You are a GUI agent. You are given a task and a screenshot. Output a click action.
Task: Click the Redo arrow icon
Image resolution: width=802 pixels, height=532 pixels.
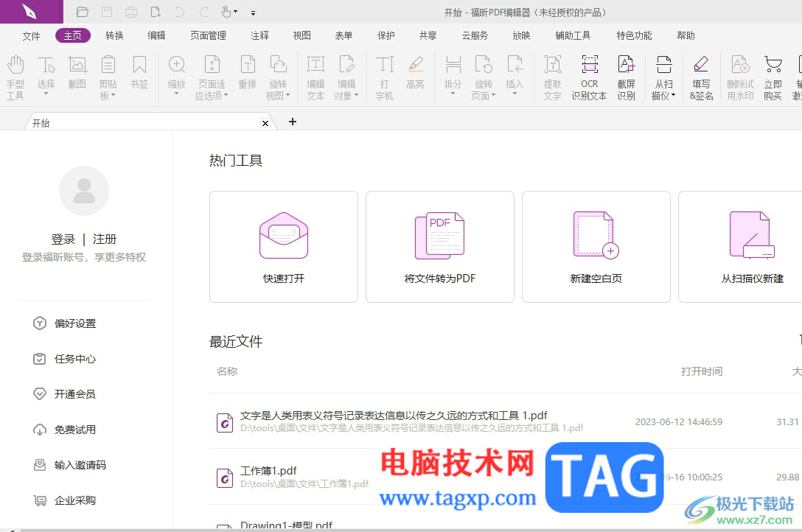click(204, 12)
